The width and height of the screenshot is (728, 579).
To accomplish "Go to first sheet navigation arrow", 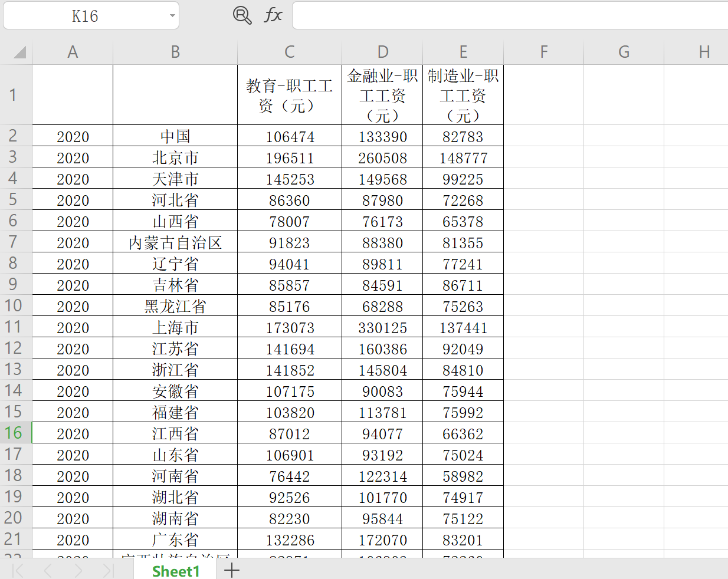I will (18, 570).
